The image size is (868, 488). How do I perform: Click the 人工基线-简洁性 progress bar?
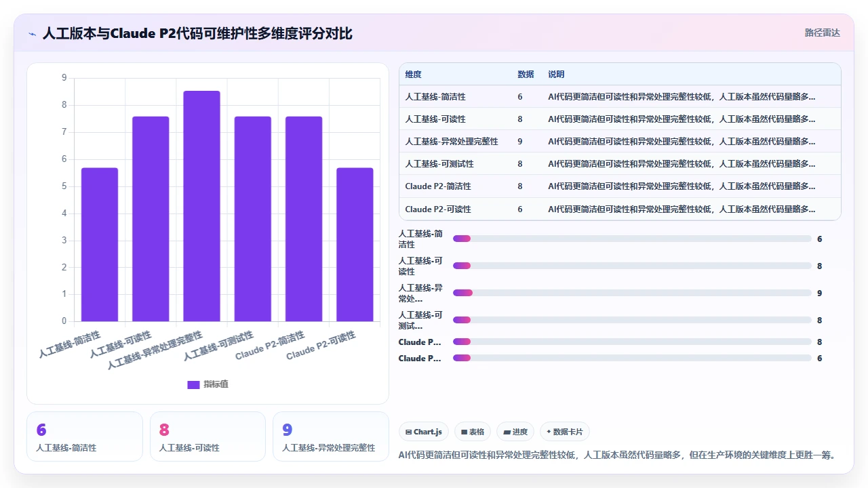pyautogui.click(x=632, y=239)
